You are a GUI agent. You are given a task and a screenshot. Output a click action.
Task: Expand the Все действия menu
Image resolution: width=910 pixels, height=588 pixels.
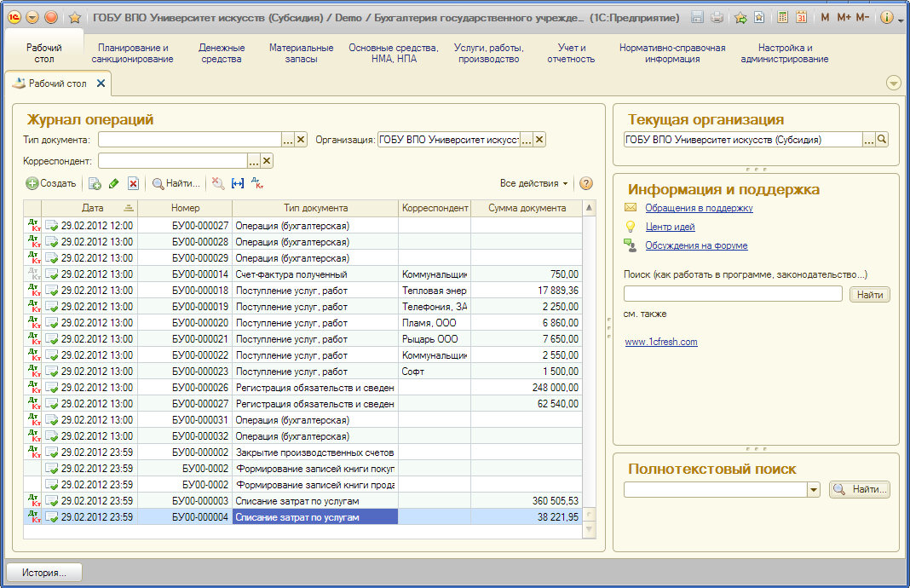point(534,183)
